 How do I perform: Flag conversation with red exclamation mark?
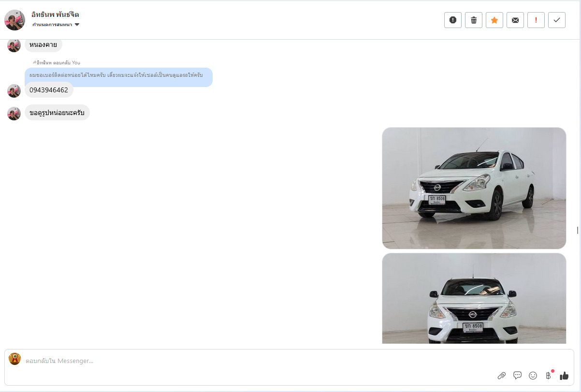[x=536, y=20]
